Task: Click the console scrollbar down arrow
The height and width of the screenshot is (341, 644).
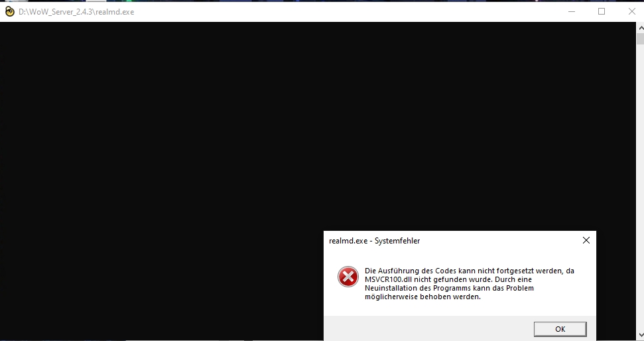Action: [640, 335]
